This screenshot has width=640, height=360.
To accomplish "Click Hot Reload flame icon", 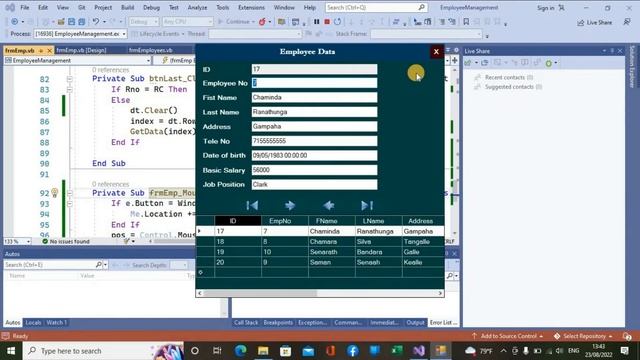I will (x=262, y=22).
